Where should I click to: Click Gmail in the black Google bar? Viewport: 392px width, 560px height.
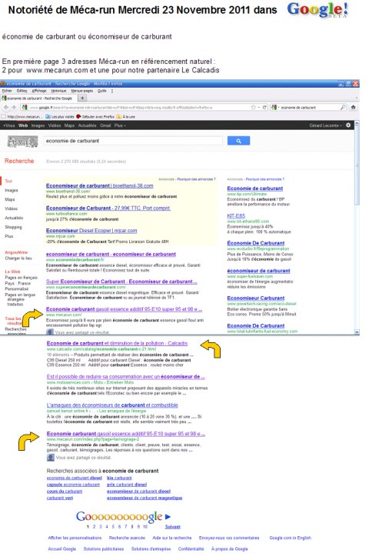pyautogui.click(x=105, y=125)
